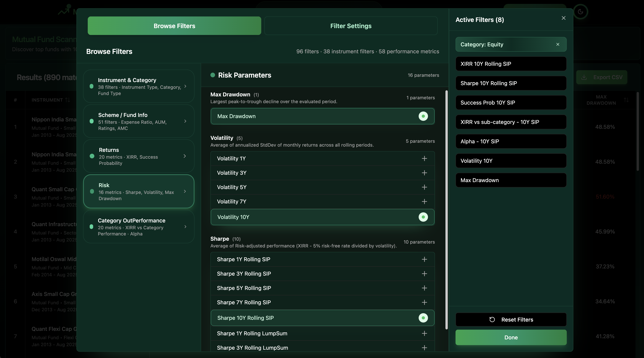
Task: Select the Browse Filters tab
Action: [x=174, y=26]
